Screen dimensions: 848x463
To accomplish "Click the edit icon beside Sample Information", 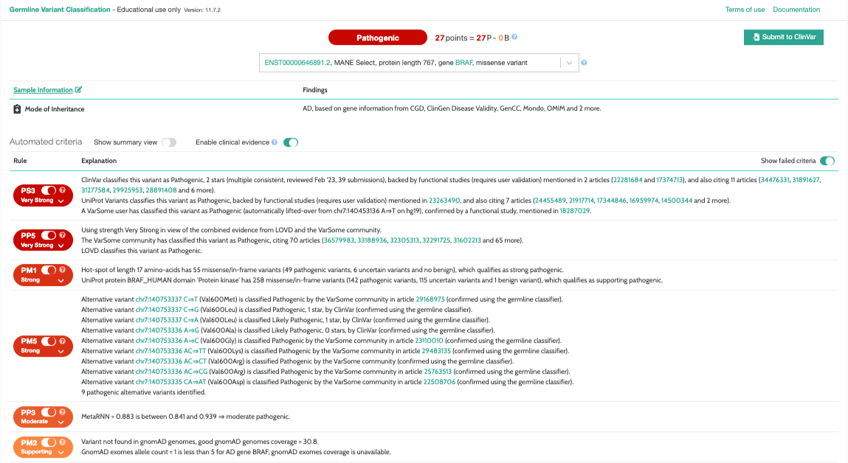I will 78,90.
